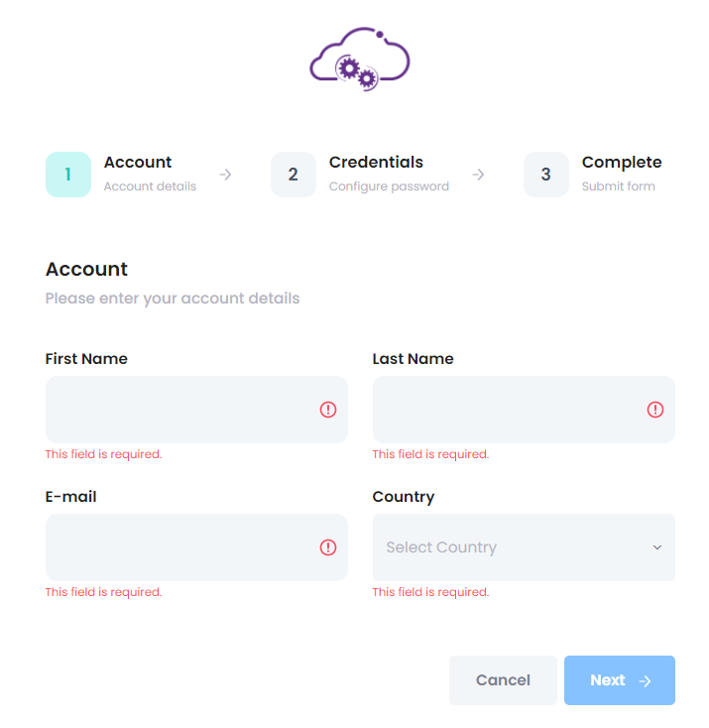Go to the Credentials step
The image size is (709, 728).
(x=376, y=162)
